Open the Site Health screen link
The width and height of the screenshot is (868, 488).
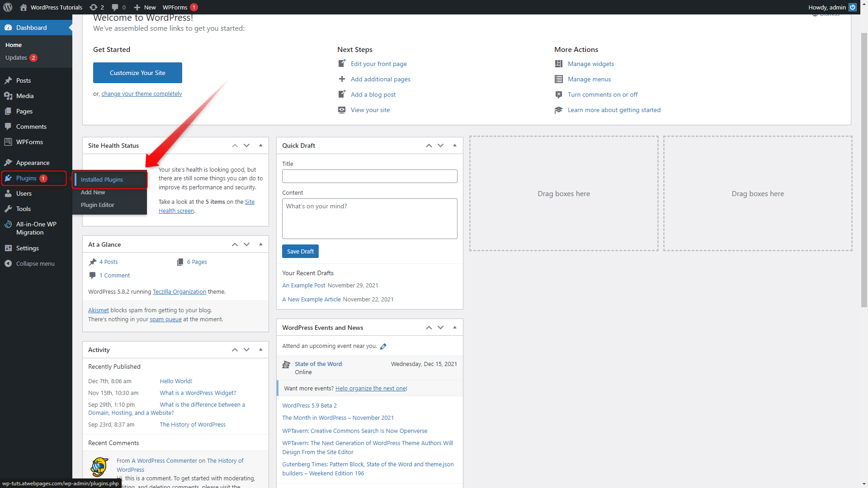point(207,206)
